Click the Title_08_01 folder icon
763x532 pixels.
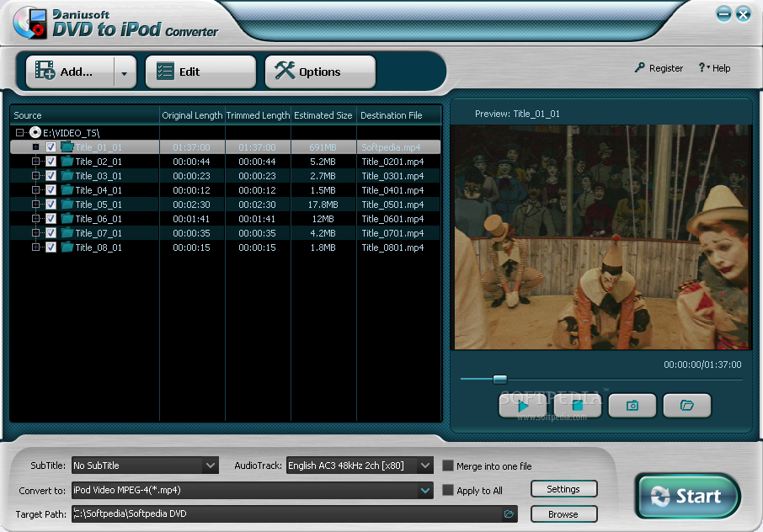(x=67, y=247)
